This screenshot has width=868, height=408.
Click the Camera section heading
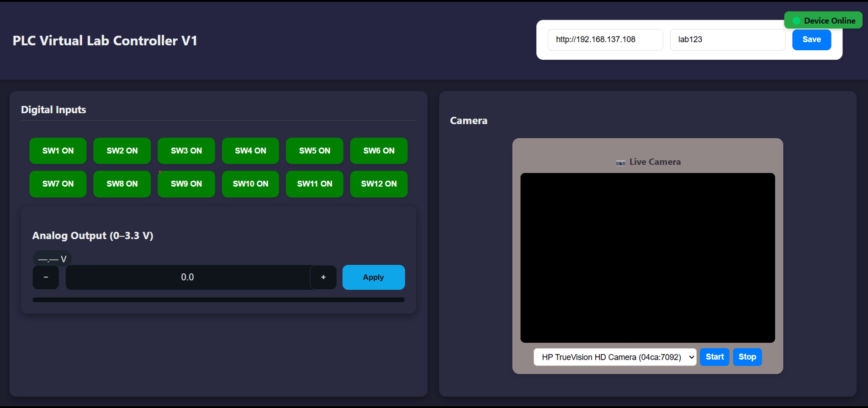point(469,120)
